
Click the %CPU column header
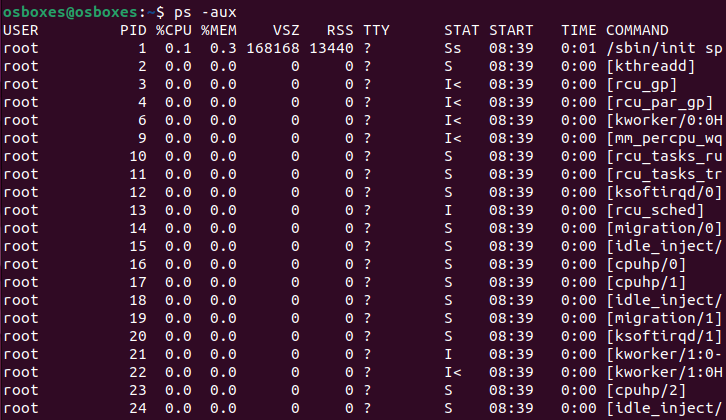[x=173, y=30]
